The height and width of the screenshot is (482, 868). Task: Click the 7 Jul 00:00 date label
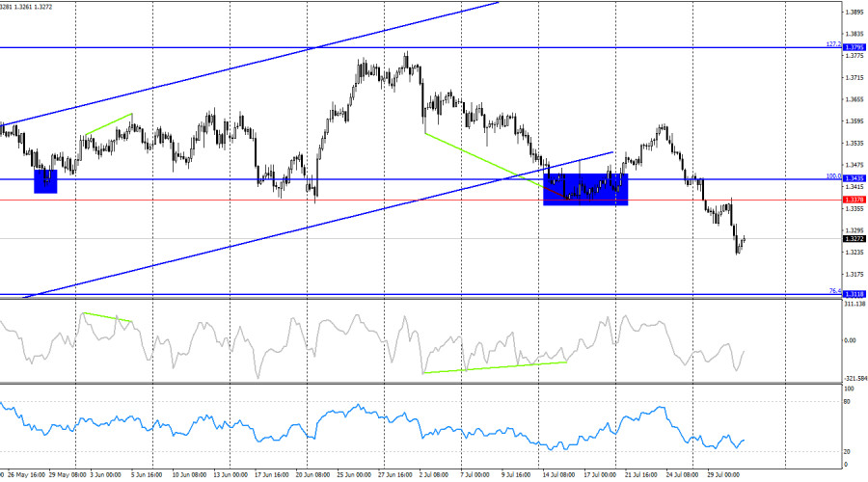pos(475,475)
